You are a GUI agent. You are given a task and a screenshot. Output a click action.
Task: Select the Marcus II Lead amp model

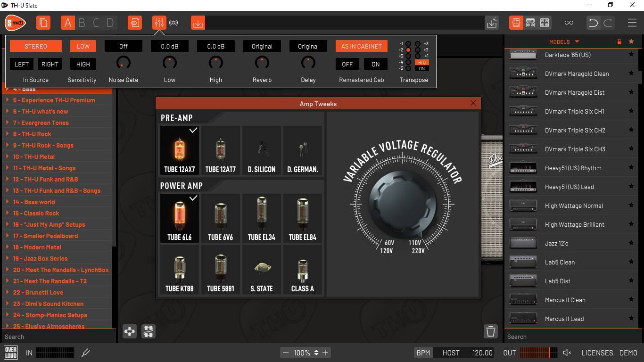pos(572,319)
